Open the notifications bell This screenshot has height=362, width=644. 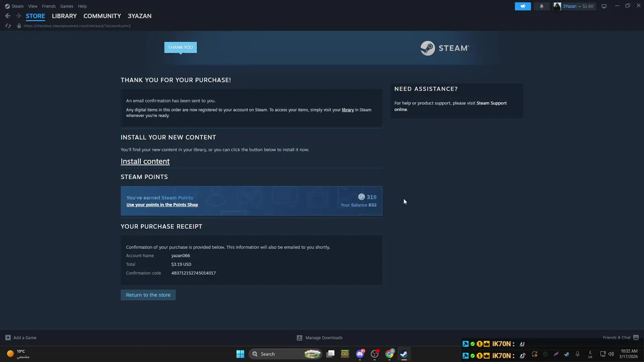(x=541, y=6)
